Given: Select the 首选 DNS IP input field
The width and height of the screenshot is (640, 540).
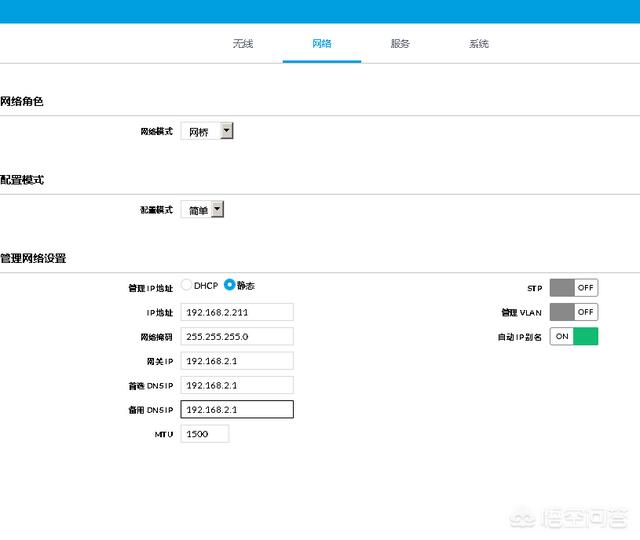Looking at the screenshot, I should (x=237, y=385).
